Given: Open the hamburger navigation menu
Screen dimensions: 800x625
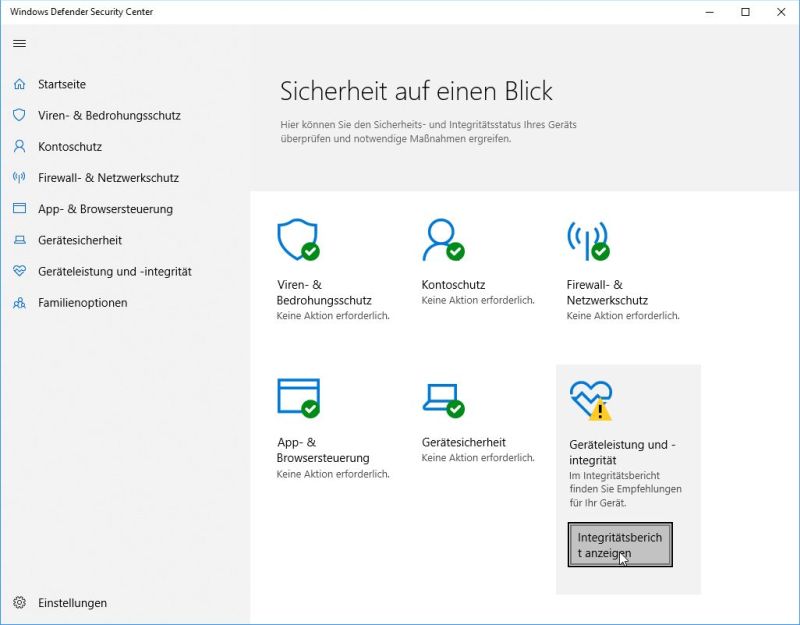Looking at the screenshot, I should (19, 43).
